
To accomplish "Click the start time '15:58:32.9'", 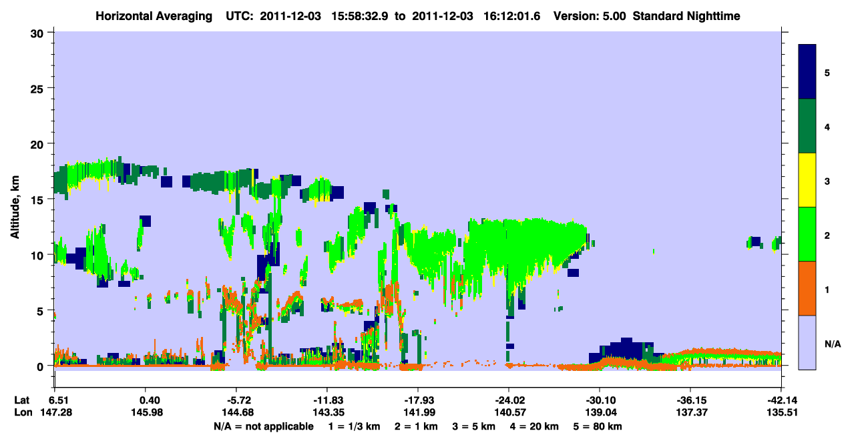I will [x=361, y=15].
